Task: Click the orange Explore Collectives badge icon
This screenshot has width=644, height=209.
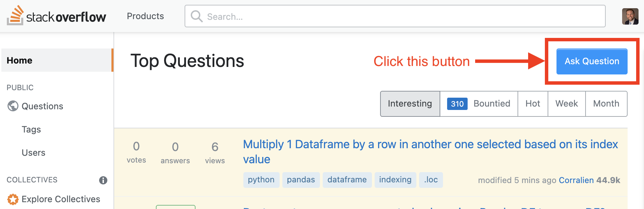Action: [13, 199]
